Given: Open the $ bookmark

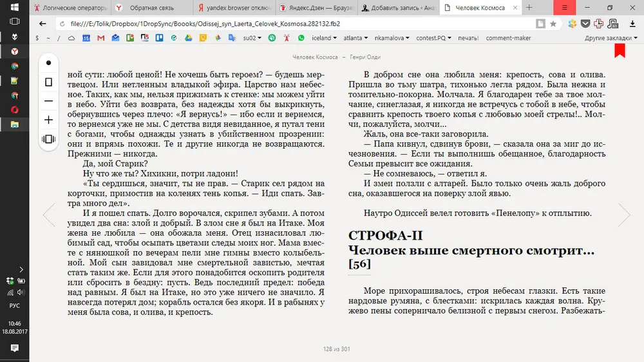Looking at the screenshot, I should (37, 38).
